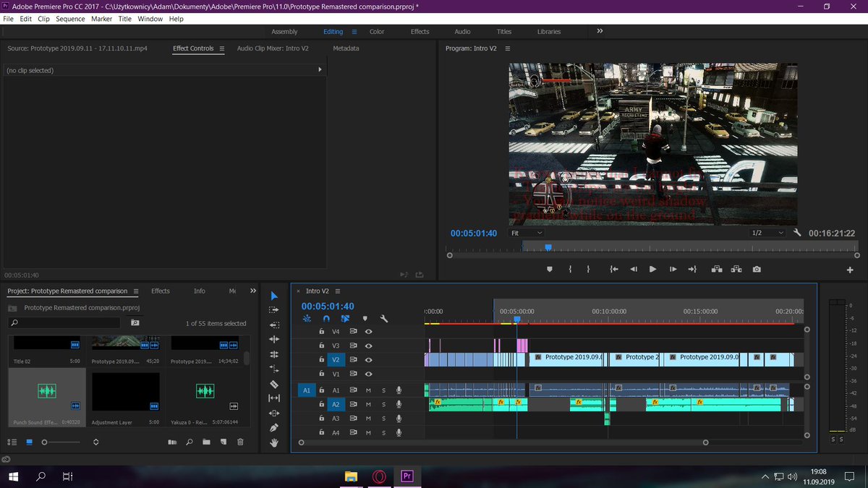Toggle Linked Selection in timeline
The height and width of the screenshot is (488, 868).
tap(345, 318)
